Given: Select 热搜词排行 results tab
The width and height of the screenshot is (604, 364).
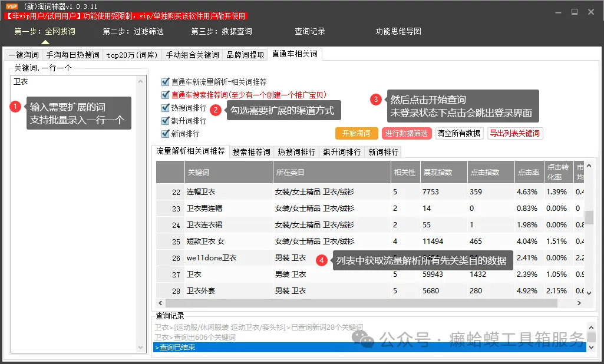Looking at the screenshot, I should [x=296, y=152].
